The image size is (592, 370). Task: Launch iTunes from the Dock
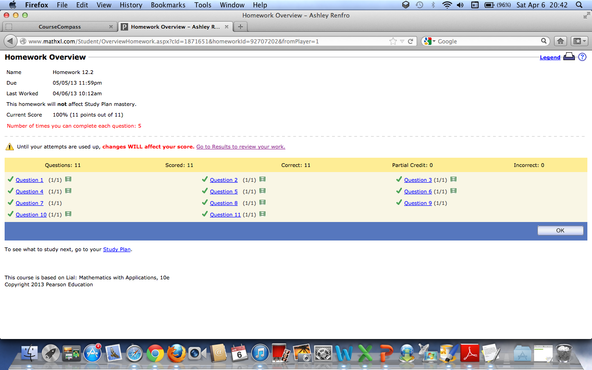260,353
